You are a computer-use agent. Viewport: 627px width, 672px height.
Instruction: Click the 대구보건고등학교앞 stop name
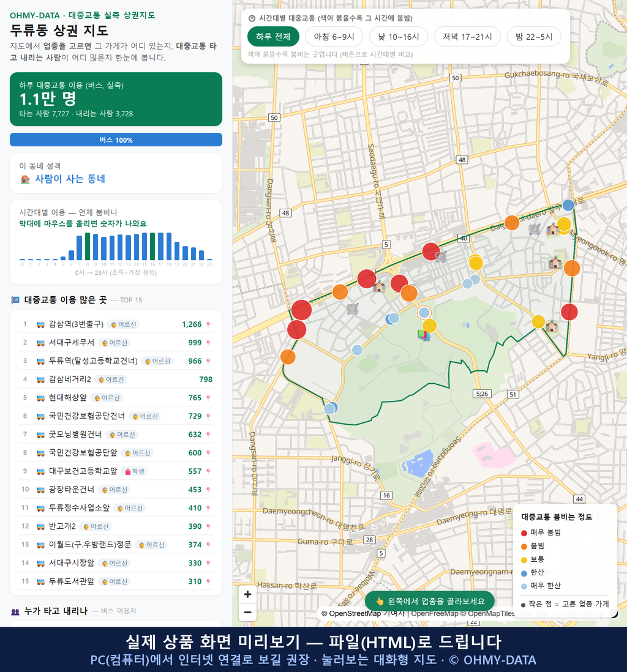click(x=83, y=471)
